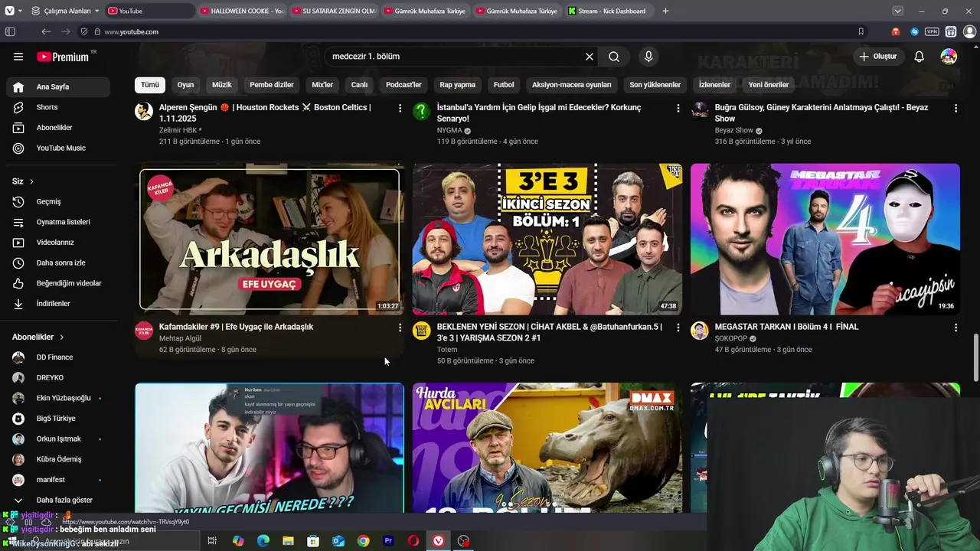Open the YouTube guide hamburger menu
The height and width of the screenshot is (551, 980).
click(18, 57)
